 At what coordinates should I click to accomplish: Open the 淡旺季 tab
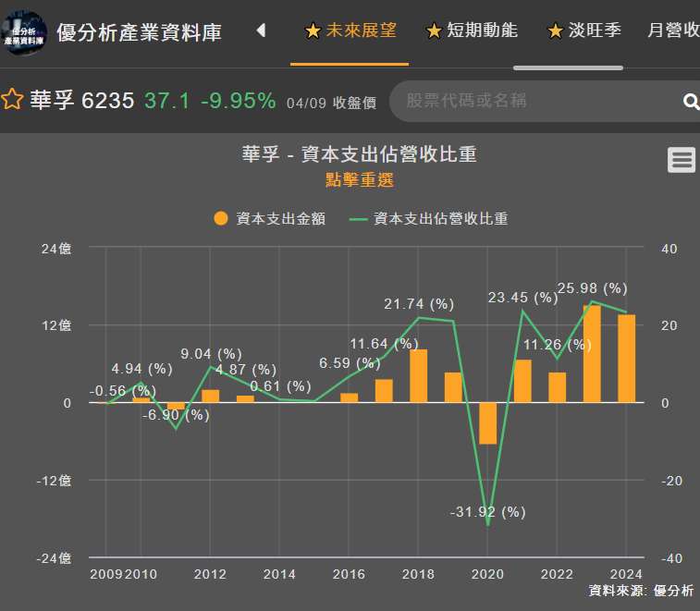(583, 31)
